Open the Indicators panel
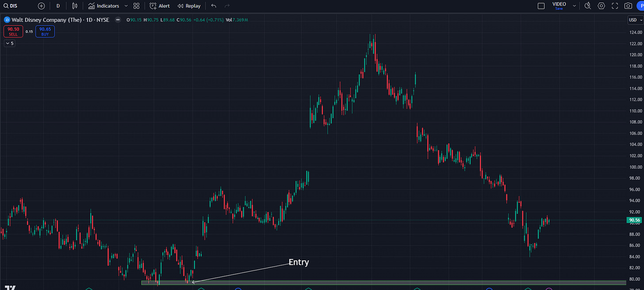Screen dimensions: 644x290 click(104, 6)
